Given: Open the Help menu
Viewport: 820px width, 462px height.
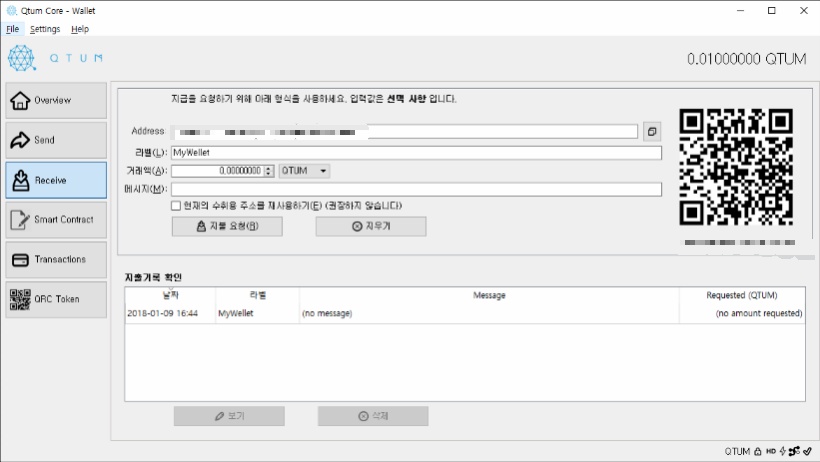Looking at the screenshot, I should [80, 29].
